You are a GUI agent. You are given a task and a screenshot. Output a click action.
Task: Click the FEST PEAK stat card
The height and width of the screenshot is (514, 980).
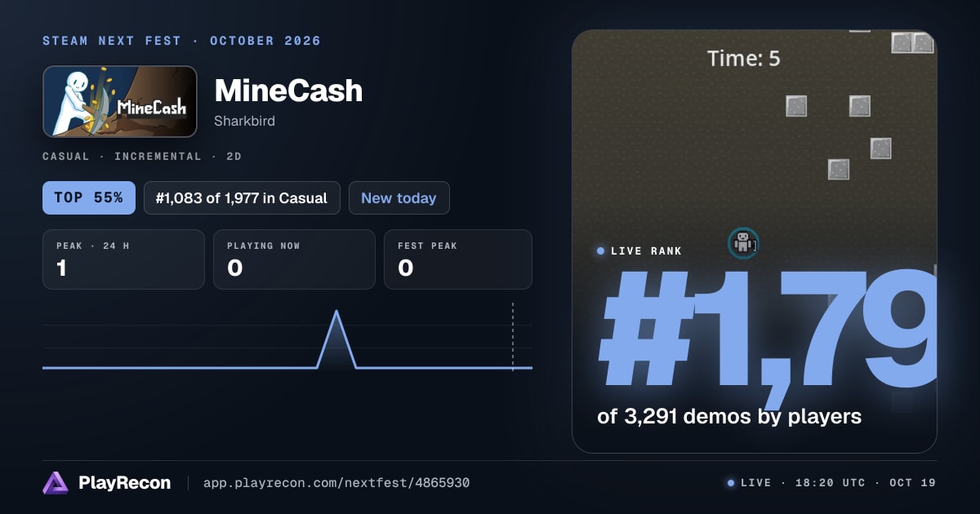point(458,259)
